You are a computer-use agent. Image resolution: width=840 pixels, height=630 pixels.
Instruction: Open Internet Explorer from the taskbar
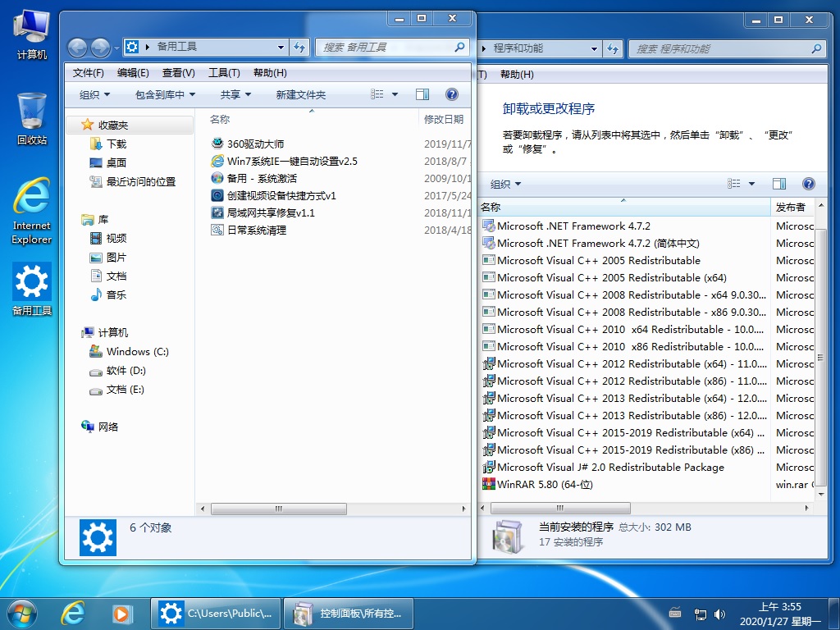tap(73, 614)
